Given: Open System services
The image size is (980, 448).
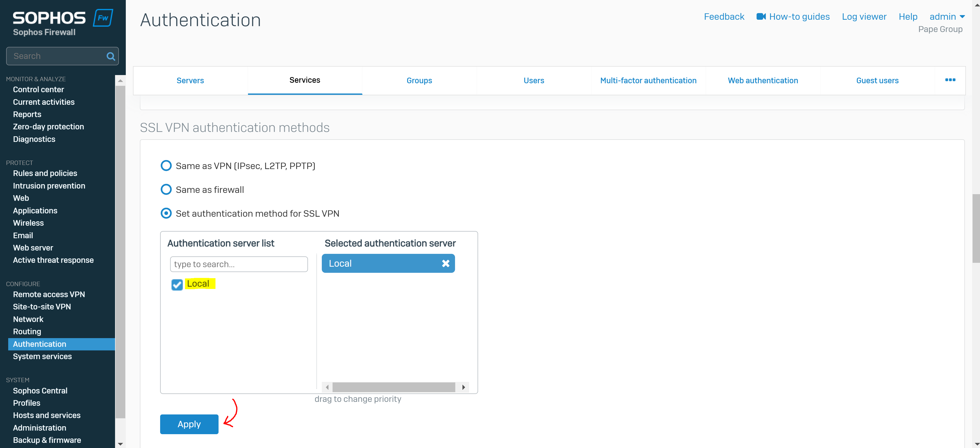Looking at the screenshot, I should pos(42,356).
